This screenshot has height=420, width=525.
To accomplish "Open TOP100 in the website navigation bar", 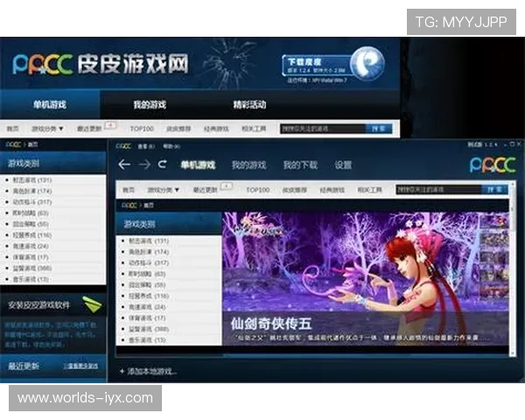I will coord(142,129).
